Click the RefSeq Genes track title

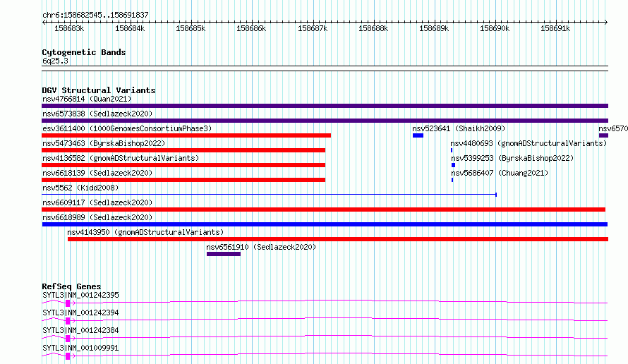click(71, 286)
